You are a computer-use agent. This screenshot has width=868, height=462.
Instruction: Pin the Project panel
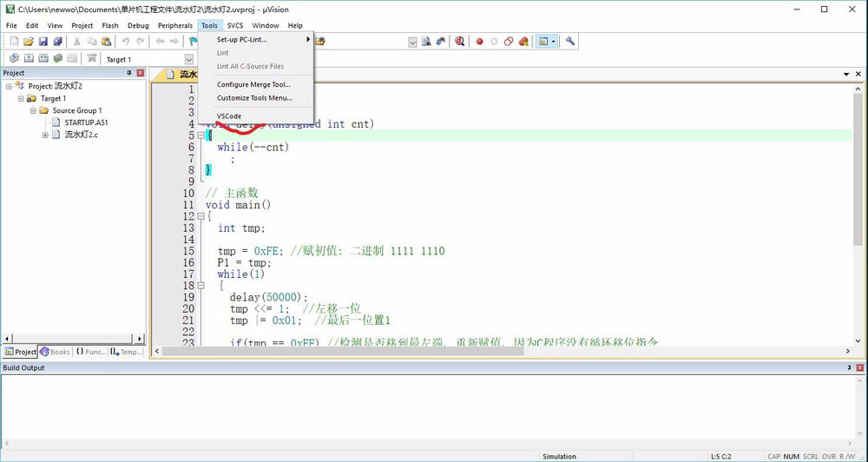point(129,73)
